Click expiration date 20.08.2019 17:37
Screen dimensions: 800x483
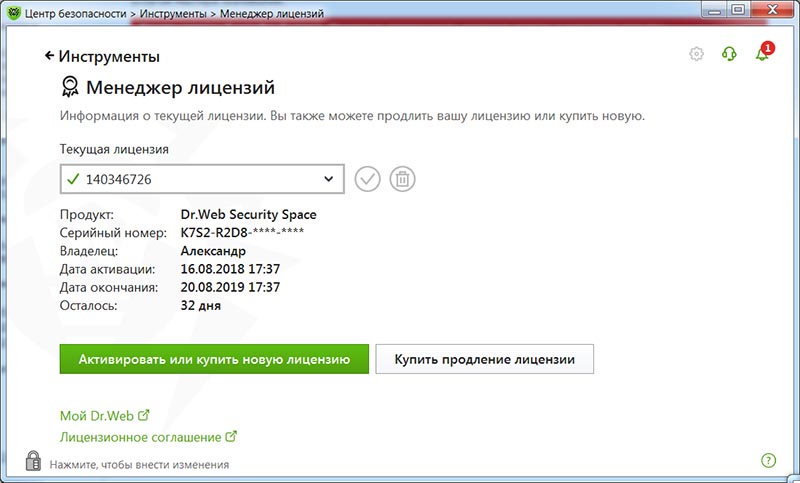(230, 287)
